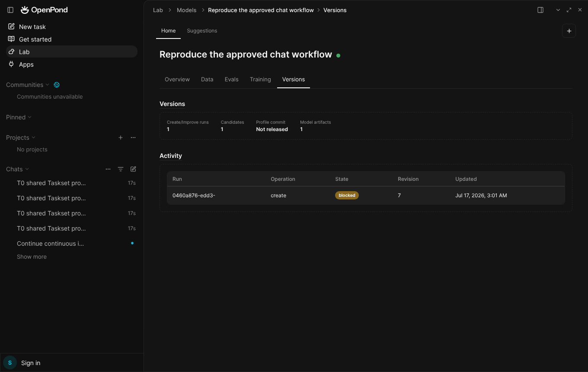
Task: Click the Activity heading
Action: click(x=171, y=156)
